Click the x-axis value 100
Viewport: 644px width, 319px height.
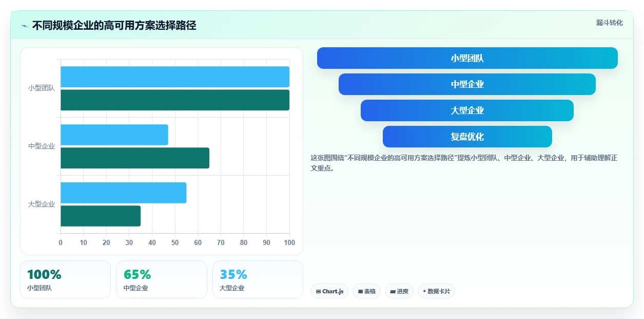click(x=289, y=243)
